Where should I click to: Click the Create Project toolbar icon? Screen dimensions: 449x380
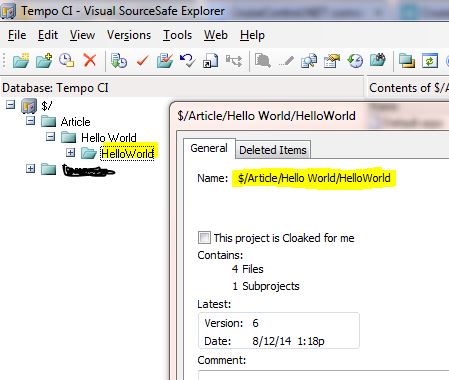(21, 61)
